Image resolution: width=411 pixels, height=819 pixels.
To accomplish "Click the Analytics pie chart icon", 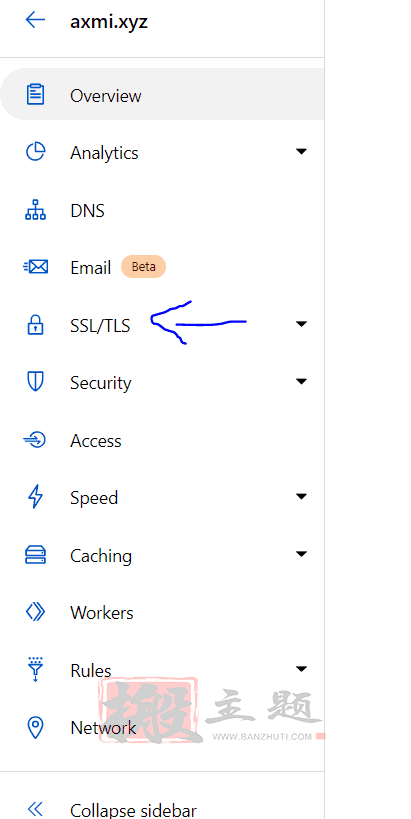I will [36, 152].
